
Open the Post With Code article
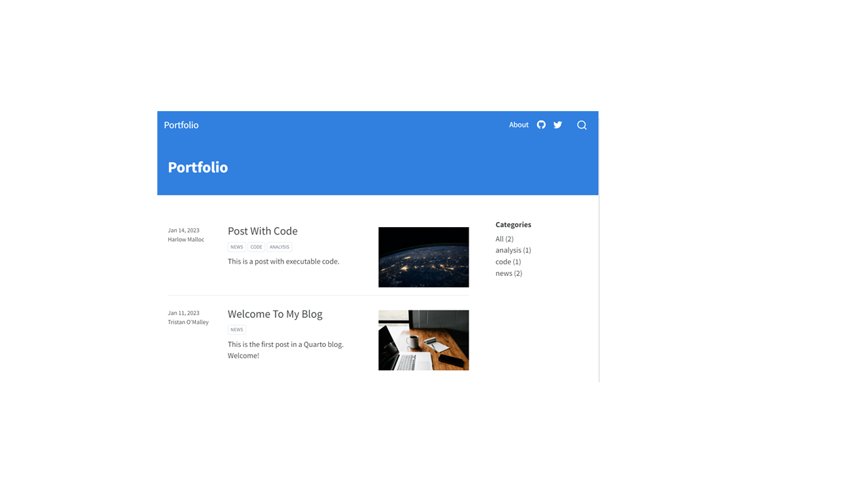click(262, 231)
